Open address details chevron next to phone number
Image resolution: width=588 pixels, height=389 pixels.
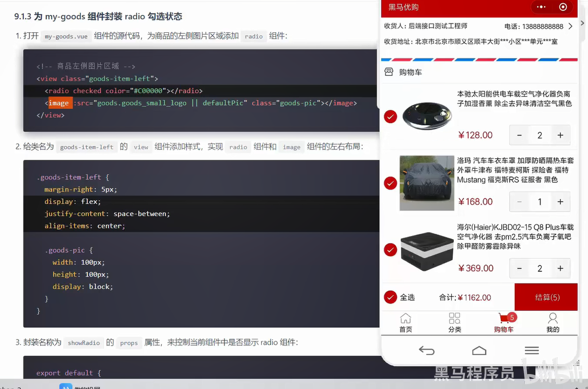[570, 26]
